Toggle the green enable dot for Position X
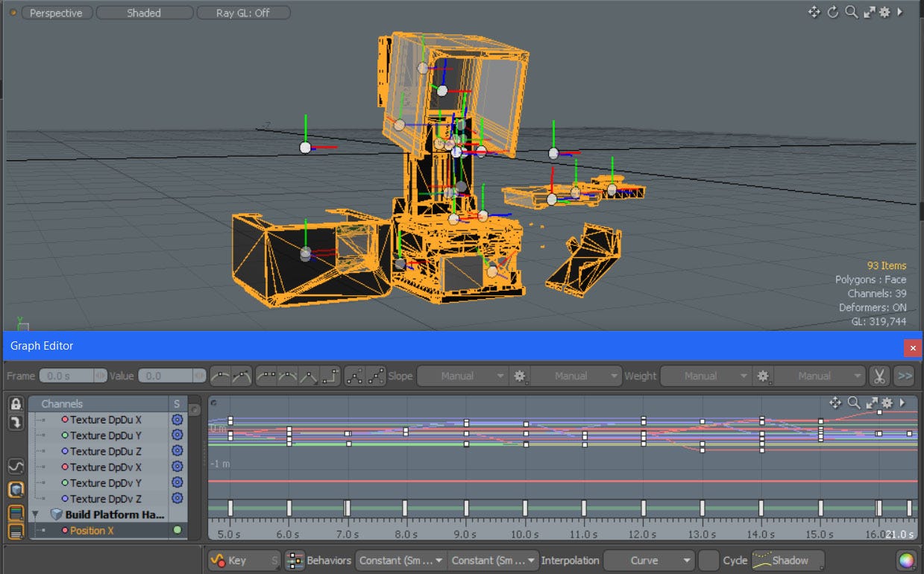This screenshot has height=574, width=924. click(x=176, y=530)
